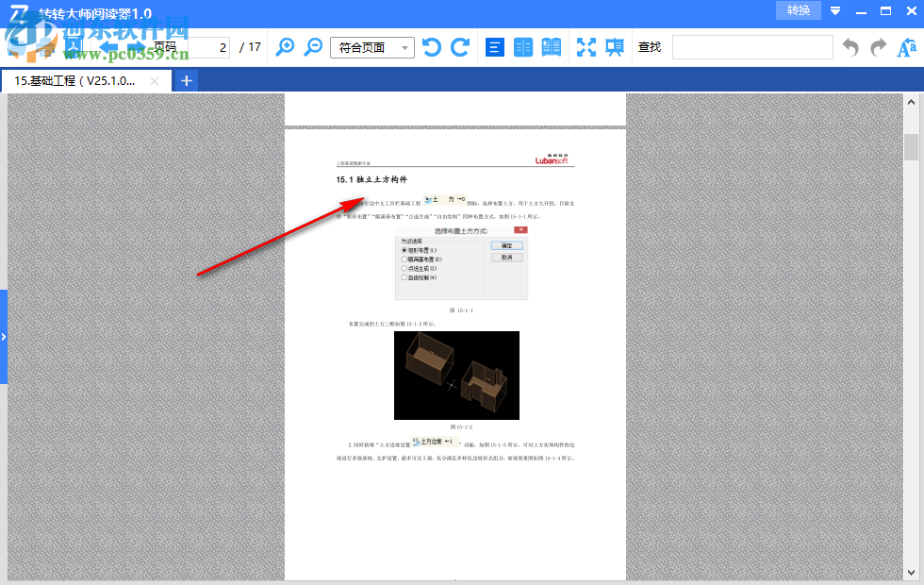Viewport: 924px width, 585px height.
Task: Open the 符合页面 zoom mode dropdown
Action: pyautogui.click(x=372, y=47)
